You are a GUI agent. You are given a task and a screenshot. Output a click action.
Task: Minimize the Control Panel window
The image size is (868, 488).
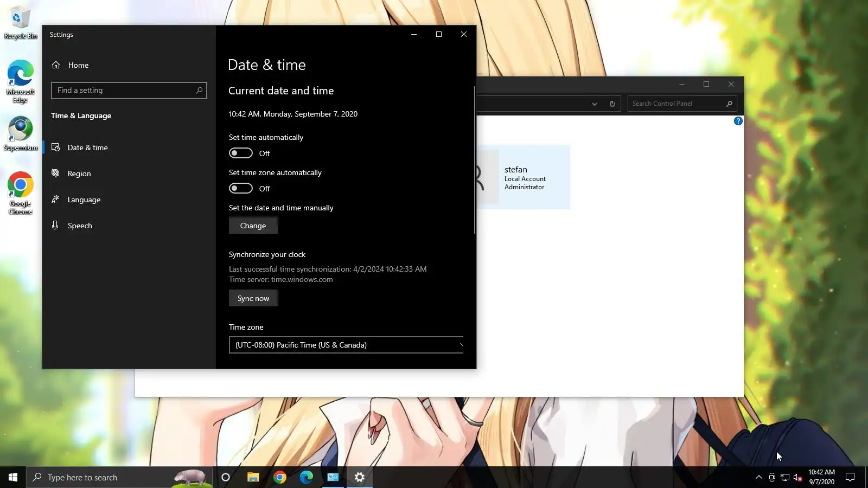pyautogui.click(x=682, y=84)
